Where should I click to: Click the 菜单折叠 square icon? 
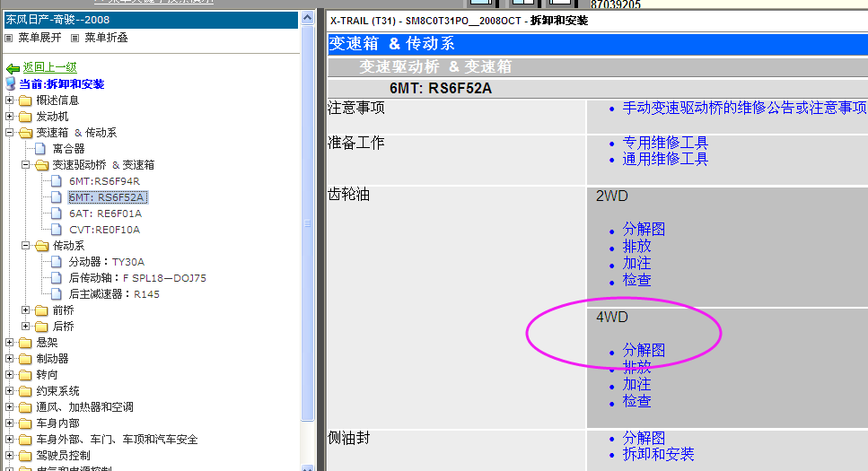click(75, 39)
